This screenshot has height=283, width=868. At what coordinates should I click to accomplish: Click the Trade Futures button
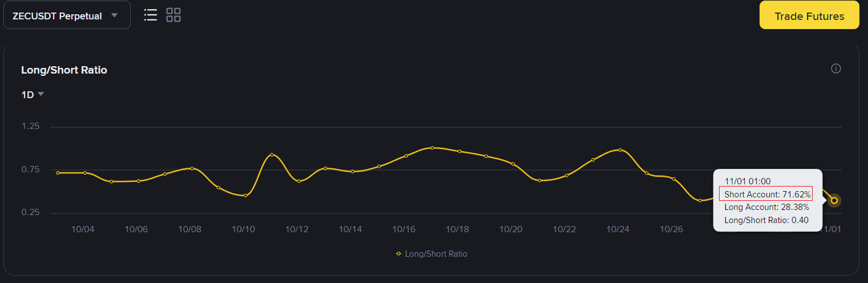click(x=809, y=16)
